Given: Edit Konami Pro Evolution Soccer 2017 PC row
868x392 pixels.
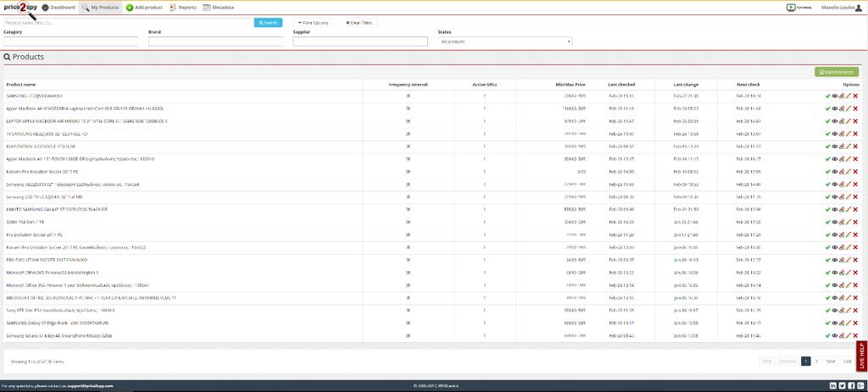Looking at the screenshot, I should pyautogui.click(x=848, y=171).
